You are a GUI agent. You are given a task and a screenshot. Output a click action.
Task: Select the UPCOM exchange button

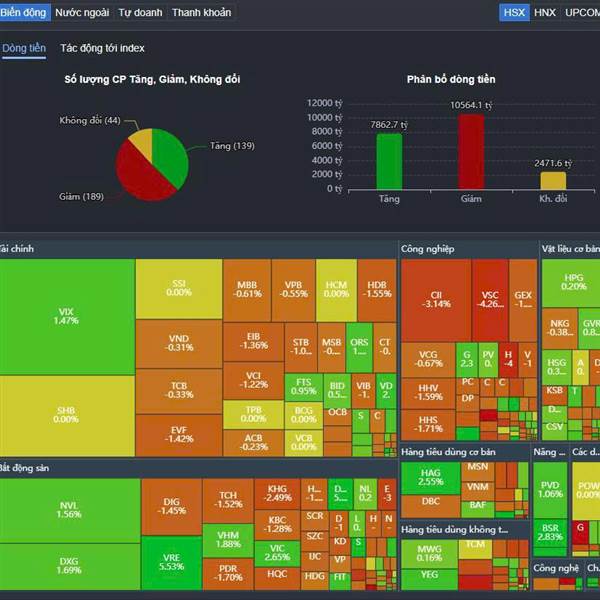(x=582, y=13)
